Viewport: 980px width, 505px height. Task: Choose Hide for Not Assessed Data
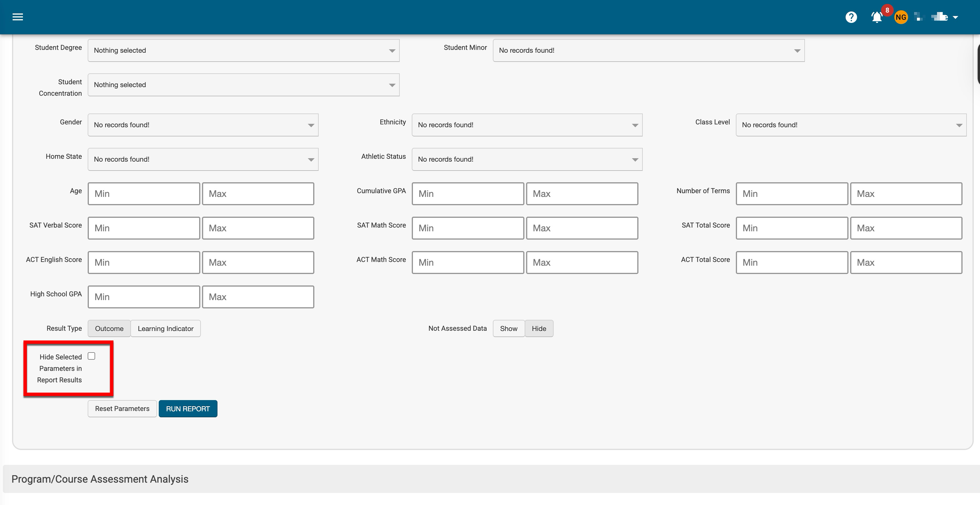(539, 328)
